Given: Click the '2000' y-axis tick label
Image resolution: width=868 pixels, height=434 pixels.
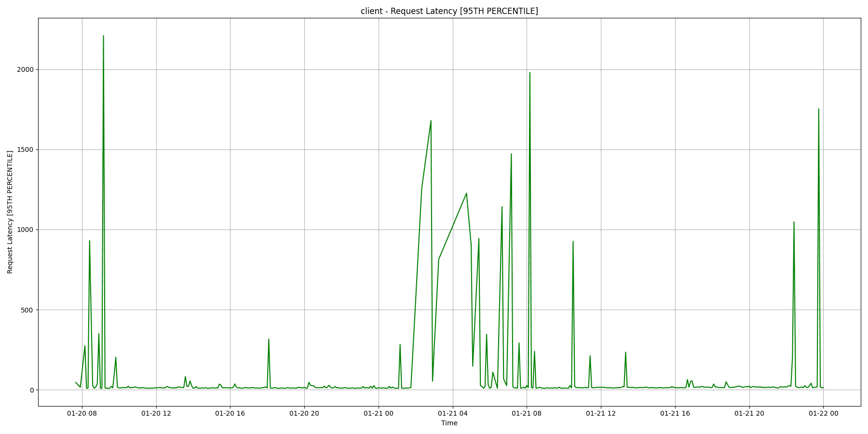Looking at the screenshot, I should [25, 69].
